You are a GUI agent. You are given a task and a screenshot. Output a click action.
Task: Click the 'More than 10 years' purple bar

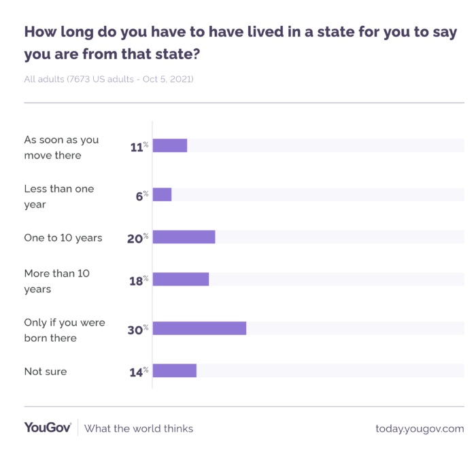coord(181,279)
